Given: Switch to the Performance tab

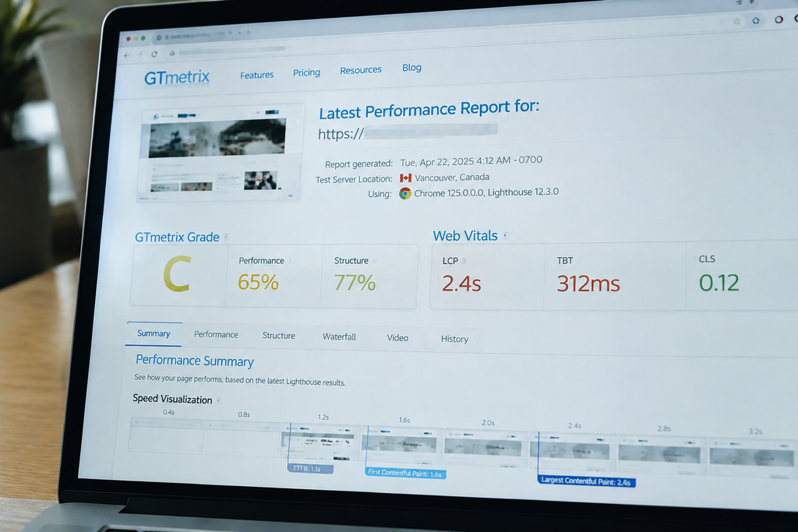Looking at the screenshot, I should [x=216, y=335].
